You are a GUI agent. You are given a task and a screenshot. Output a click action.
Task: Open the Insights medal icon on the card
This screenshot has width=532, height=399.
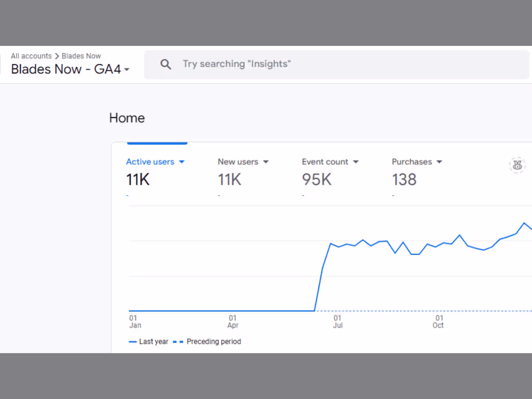[517, 165]
